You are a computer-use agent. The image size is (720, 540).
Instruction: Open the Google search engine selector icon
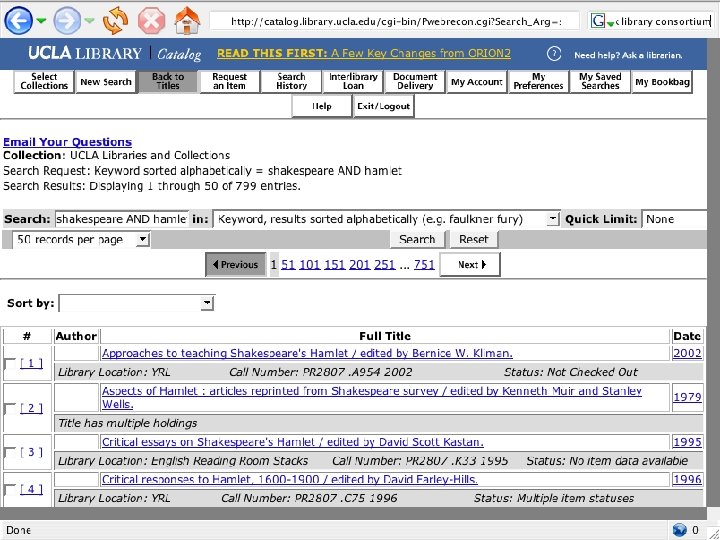point(602,21)
